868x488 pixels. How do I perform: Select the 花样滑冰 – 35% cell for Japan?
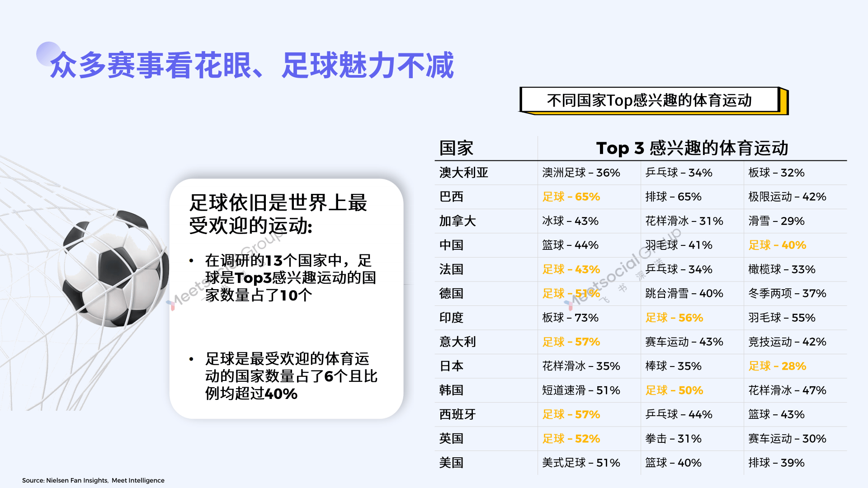(581, 366)
